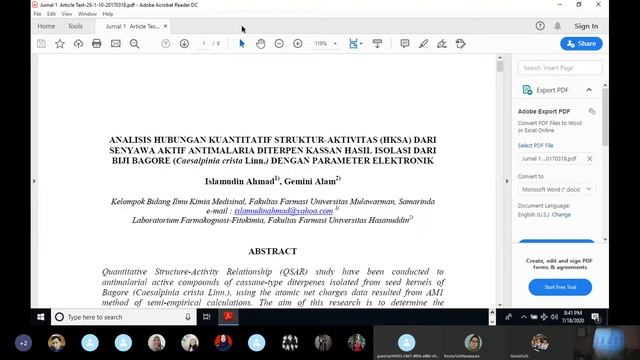
Task: Click the +2 participants overflow badge
Action: click(x=23, y=343)
